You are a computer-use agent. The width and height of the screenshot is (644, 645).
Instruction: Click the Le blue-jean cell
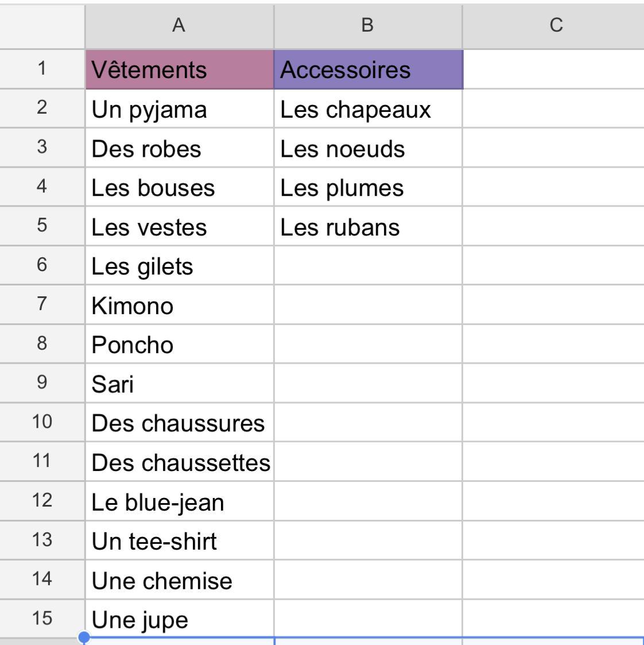pos(180,502)
